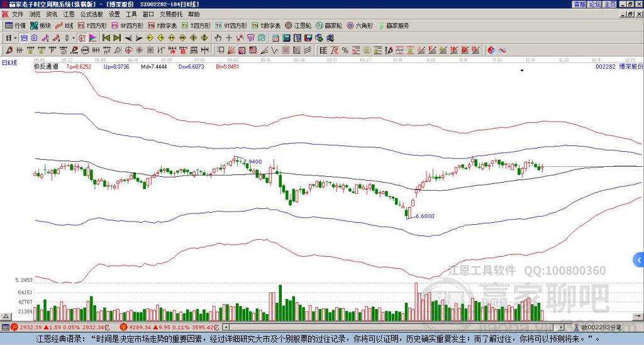Click the 客服 customer service link
644x345 pixels.
579,4
